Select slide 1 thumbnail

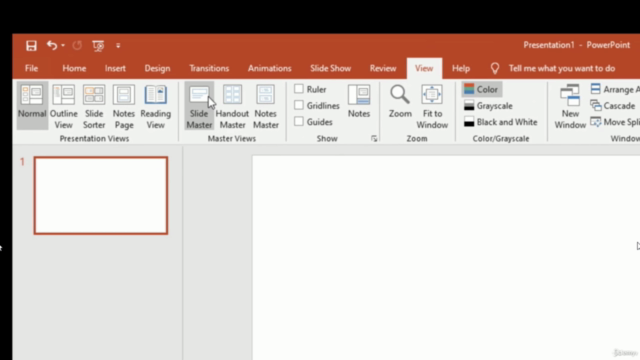click(x=101, y=196)
